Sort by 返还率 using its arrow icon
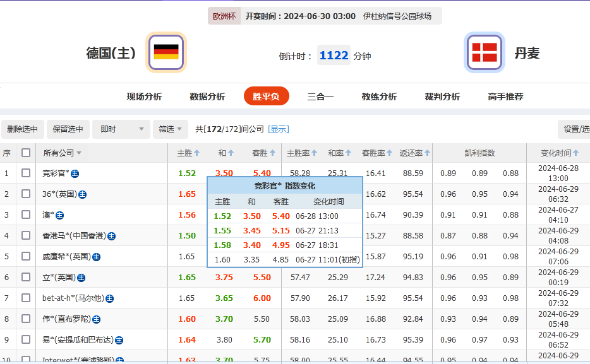The image size is (590, 364). click(428, 152)
